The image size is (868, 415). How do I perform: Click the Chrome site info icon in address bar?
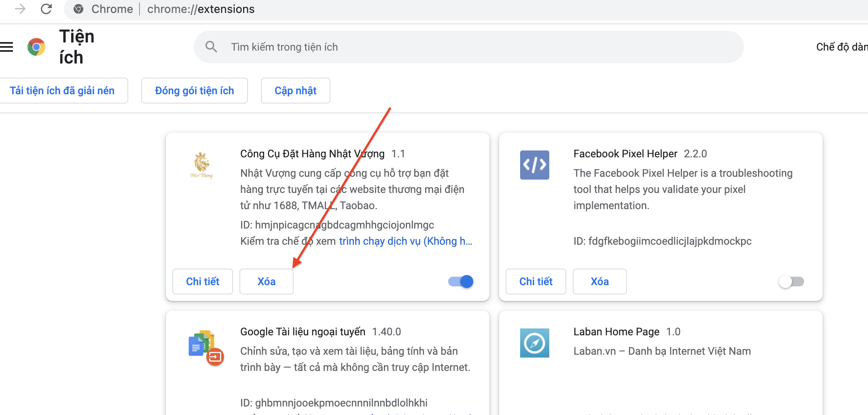coord(78,9)
